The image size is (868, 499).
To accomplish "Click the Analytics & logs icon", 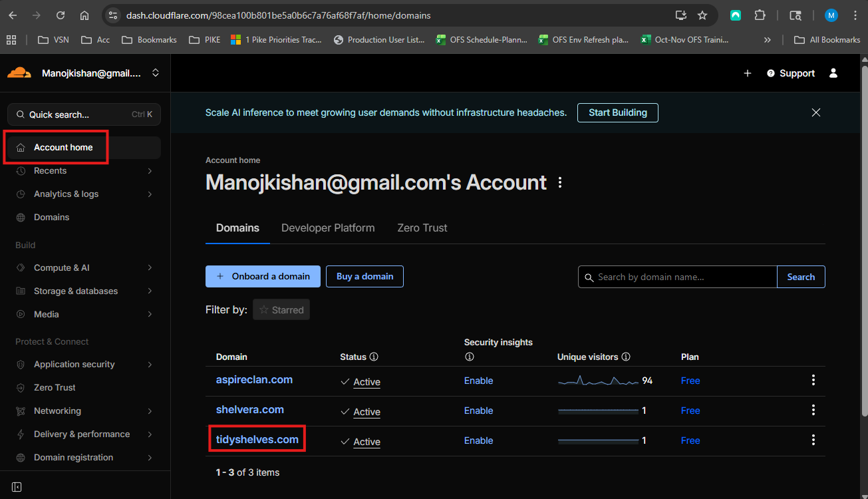I will (x=21, y=194).
